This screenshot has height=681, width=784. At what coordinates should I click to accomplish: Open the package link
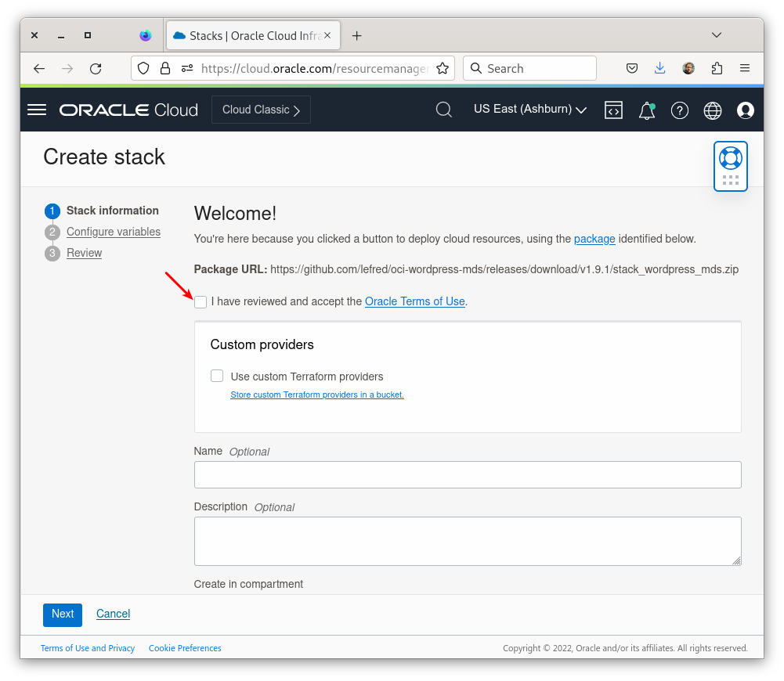pyautogui.click(x=594, y=239)
